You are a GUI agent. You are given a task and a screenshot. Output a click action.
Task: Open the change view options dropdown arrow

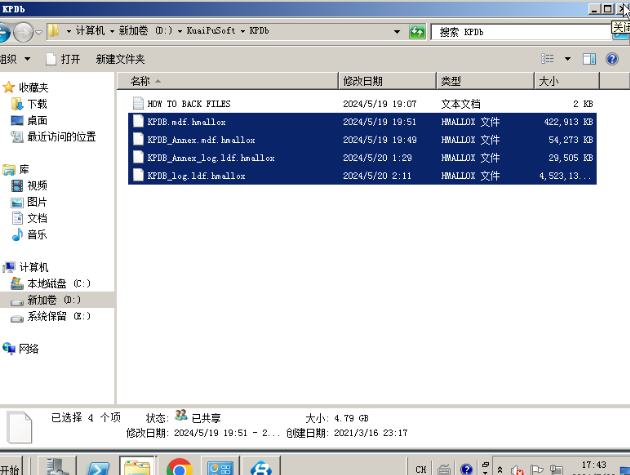tap(568, 59)
